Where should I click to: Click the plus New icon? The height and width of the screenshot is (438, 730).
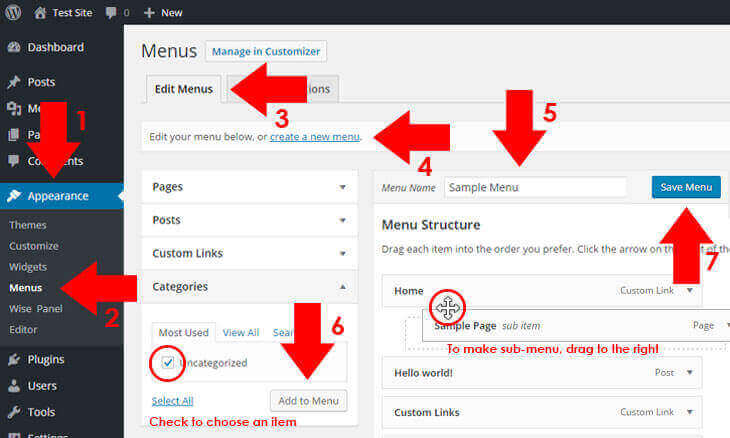coord(149,13)
